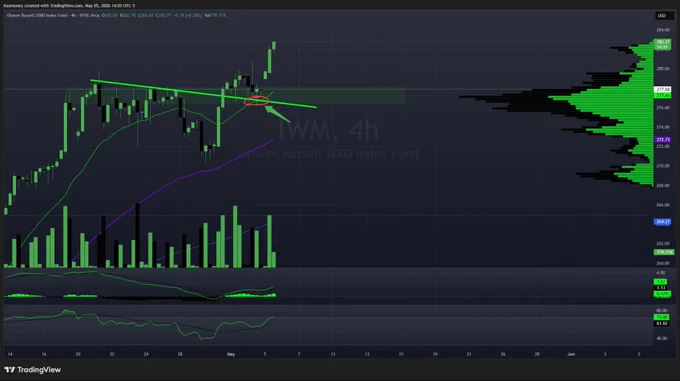This screenshot has height=381, width=680.
Task: Click the TradingView logo at the bottom
Action: coord(33,370)
